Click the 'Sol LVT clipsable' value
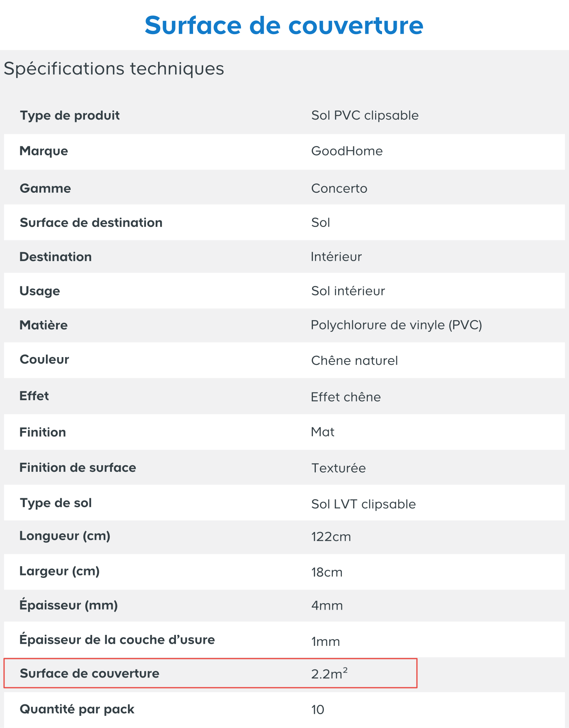 point(363,504)
